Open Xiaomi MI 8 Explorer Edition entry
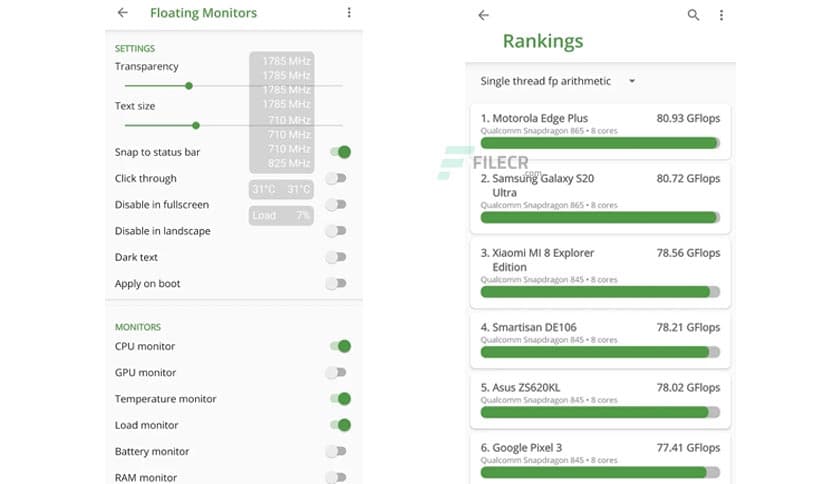836x484 pixels. tap(600, 271)
